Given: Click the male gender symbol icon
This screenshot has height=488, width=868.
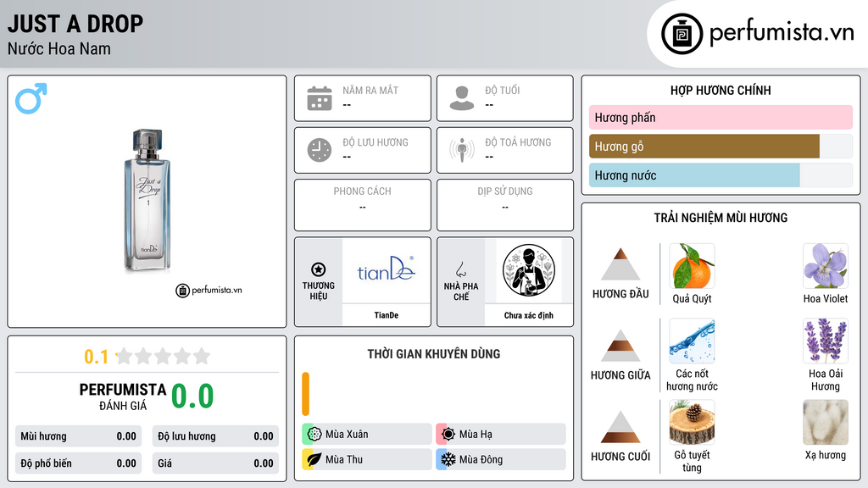Looking at the screenshot, I should tap(31, 98).
